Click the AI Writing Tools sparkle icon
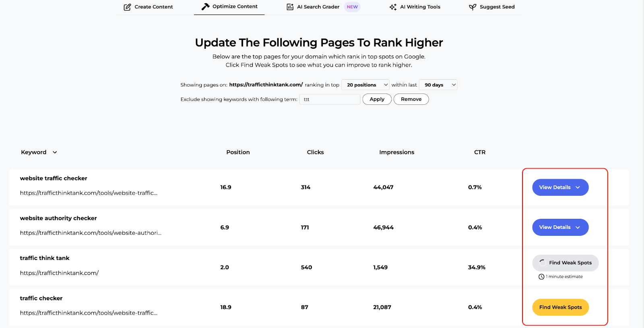The width and height of the screenshot is (644, 328). (x=393, y=7)
